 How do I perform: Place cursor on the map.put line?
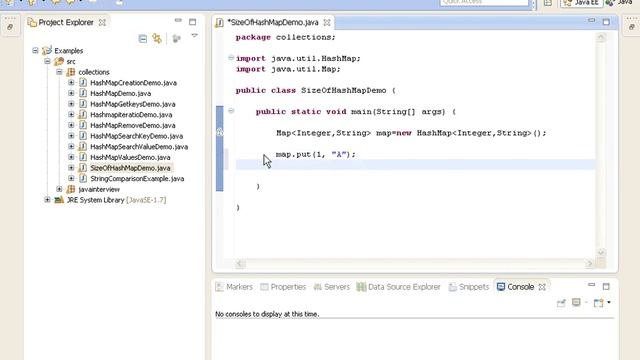(x=316, y=154)
